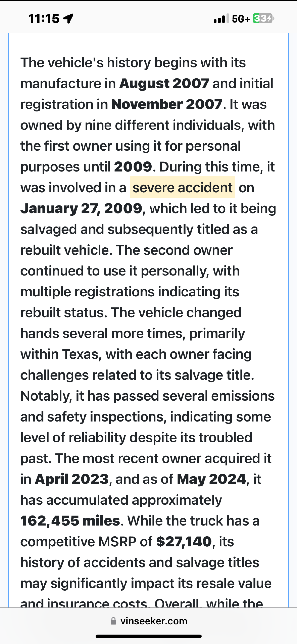
Task: Tap the word "Texas" in the paragraph
Action: [x=80, y=354]
